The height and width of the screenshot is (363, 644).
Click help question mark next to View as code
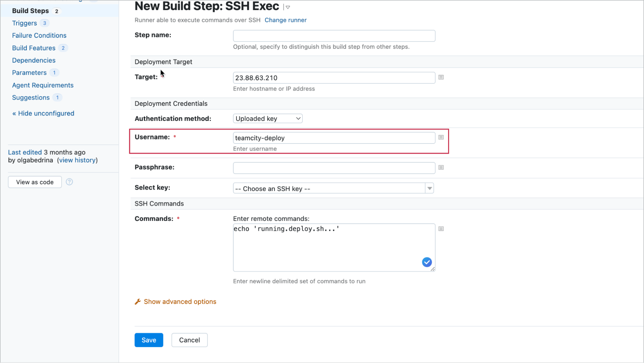click(x=69, y=182)
